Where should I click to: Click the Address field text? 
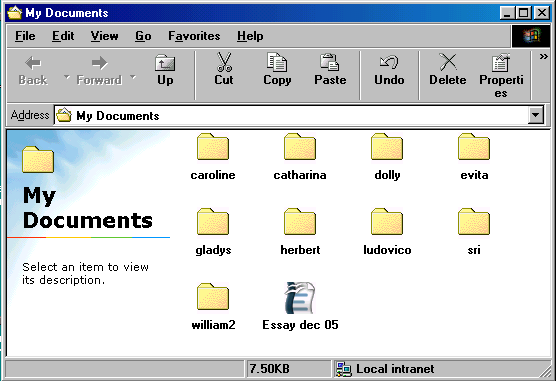tap(118, 116)
